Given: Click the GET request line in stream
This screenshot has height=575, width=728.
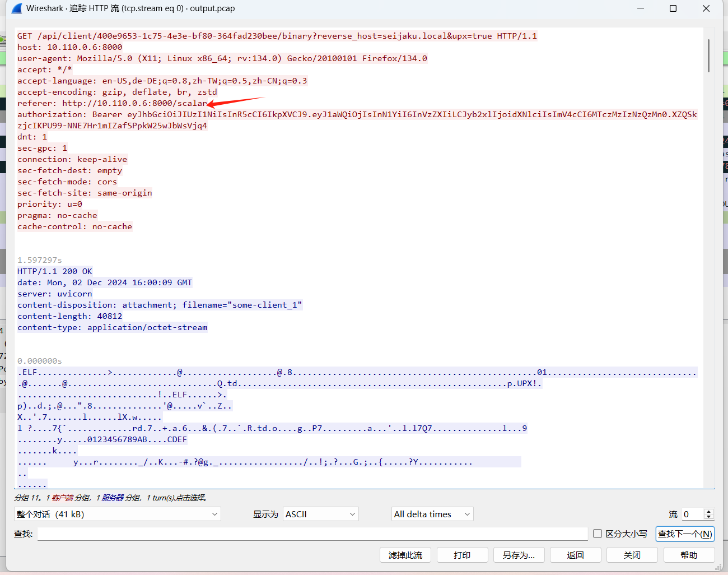Looking at the screenshot, I should (277, 36).
